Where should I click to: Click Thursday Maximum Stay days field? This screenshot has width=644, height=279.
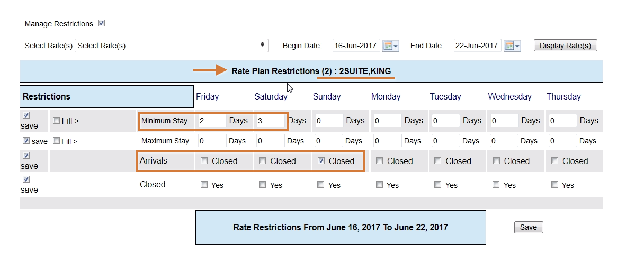click(563, 141)
